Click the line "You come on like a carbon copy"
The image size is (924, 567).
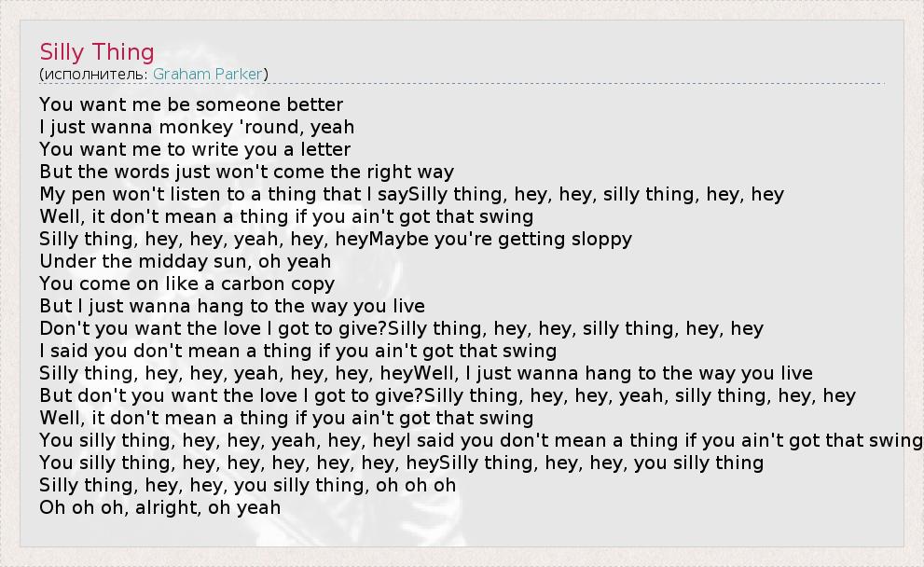(x=186, y=283)
